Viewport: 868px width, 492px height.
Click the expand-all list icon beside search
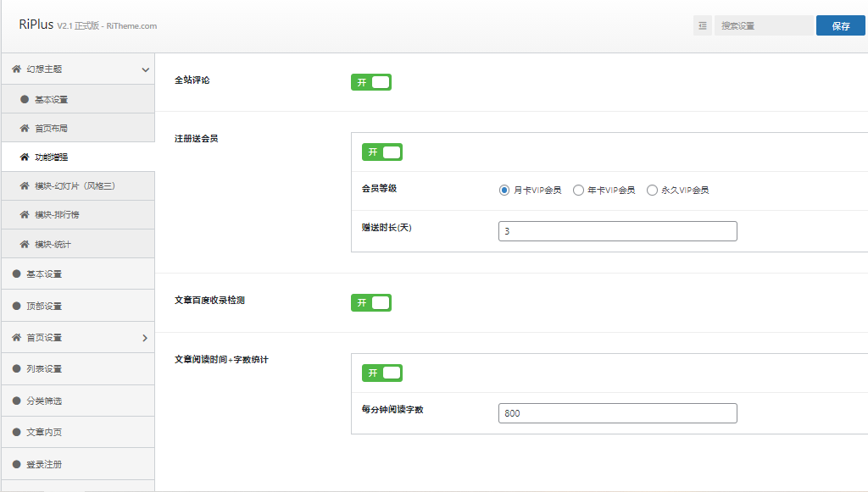click(703, 25)
